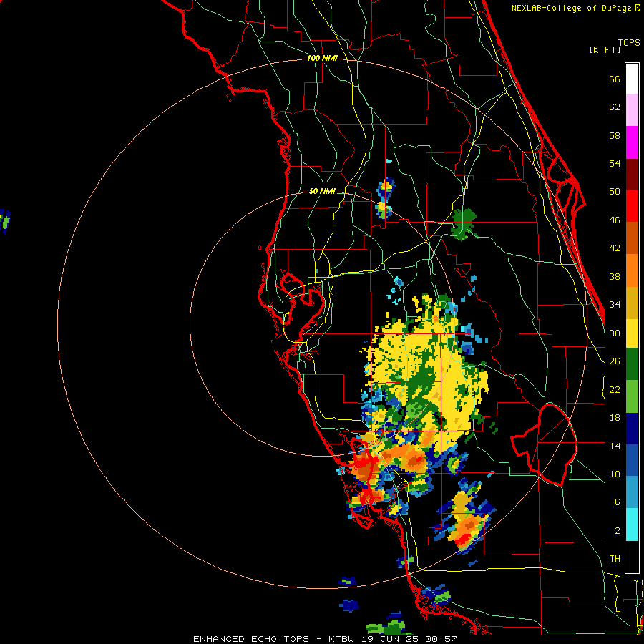Select the dark green legend swatch

click(x=632, y=364)
